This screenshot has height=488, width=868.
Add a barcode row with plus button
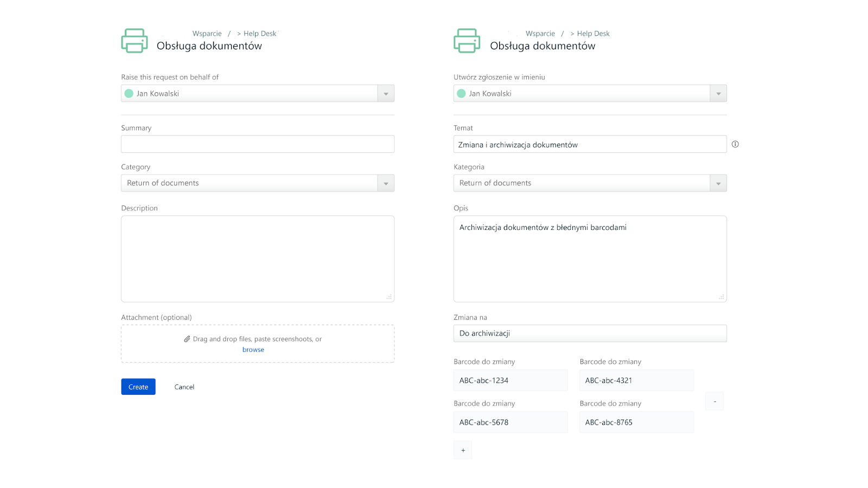[x=463, y=450]
